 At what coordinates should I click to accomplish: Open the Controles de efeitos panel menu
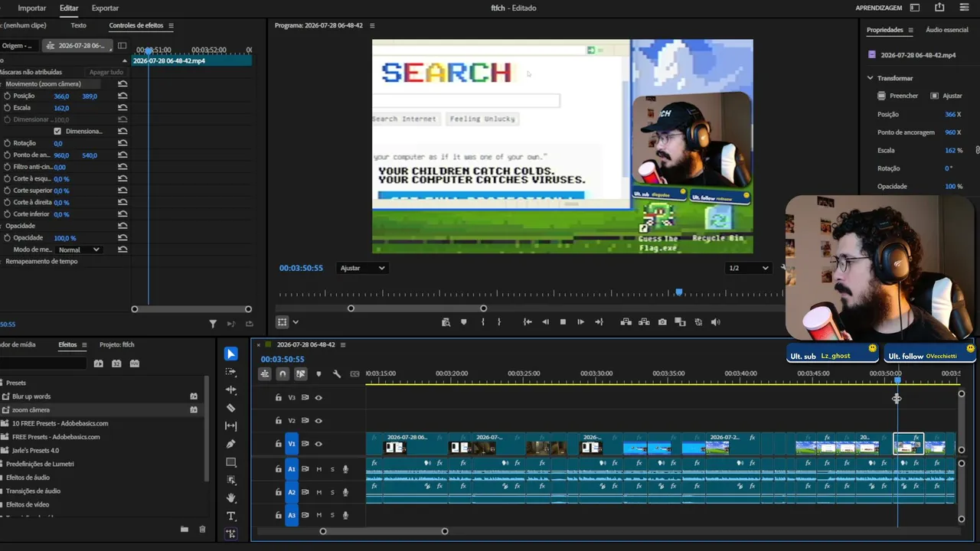coord(171,25)
